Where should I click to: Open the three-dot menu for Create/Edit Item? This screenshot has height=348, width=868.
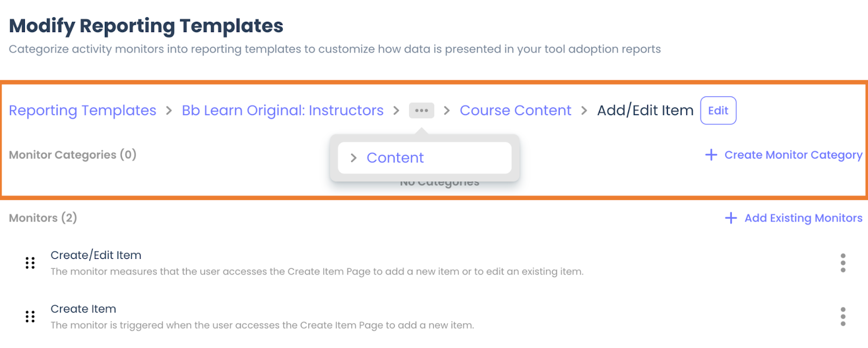pyautogui.click(x=843, y=263)
